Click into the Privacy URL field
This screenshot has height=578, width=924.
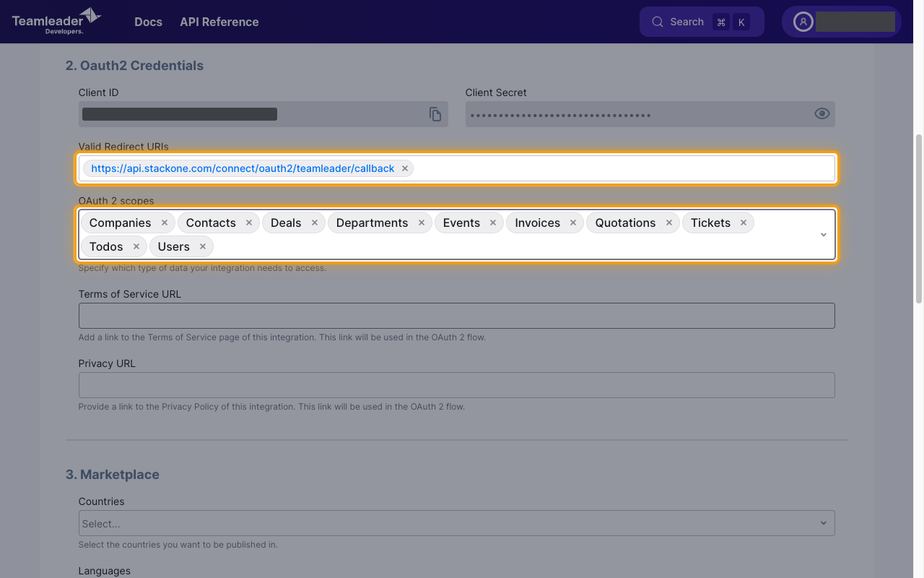(x=456, y=385)
